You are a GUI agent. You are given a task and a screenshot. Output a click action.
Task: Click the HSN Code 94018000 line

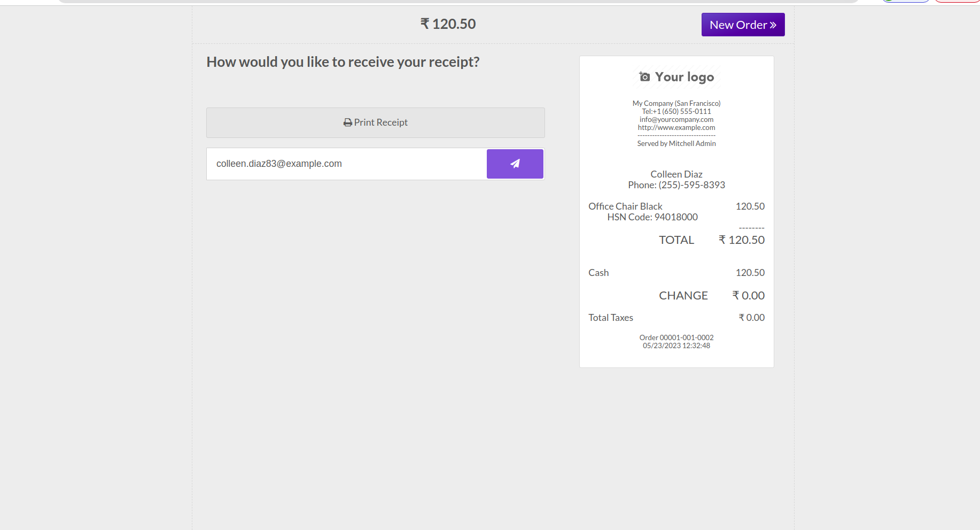click(652, 217)
